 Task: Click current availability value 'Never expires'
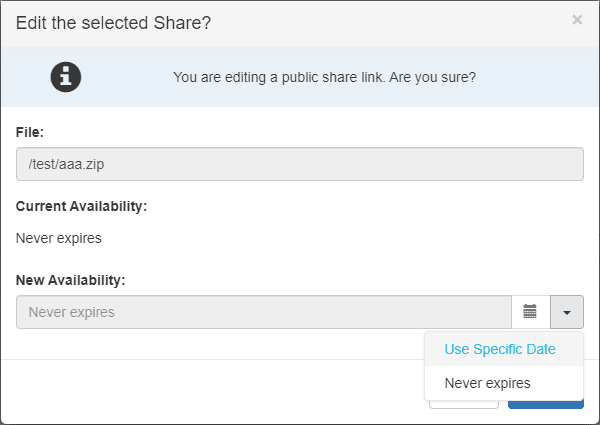tap(58, 238)
